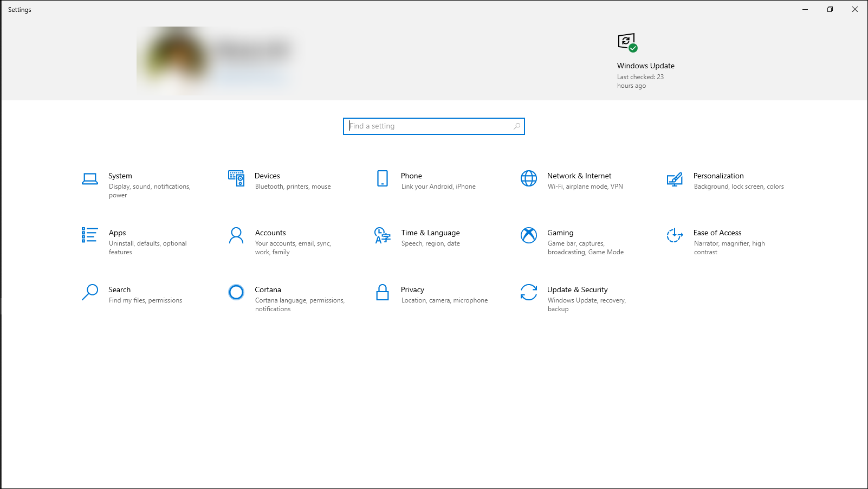Open the Devices keyboard and speaker icon
868x489 pixels.
coord(236,178)
